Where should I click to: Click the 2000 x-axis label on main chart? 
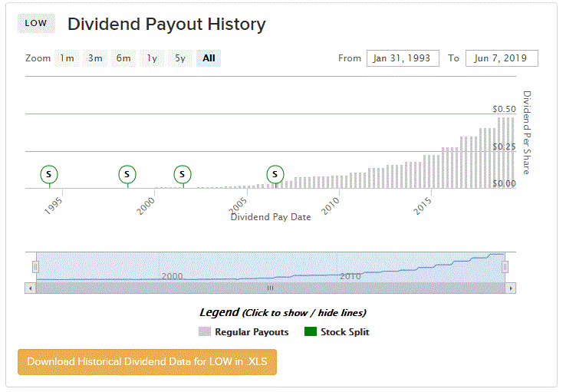[146, 206]
